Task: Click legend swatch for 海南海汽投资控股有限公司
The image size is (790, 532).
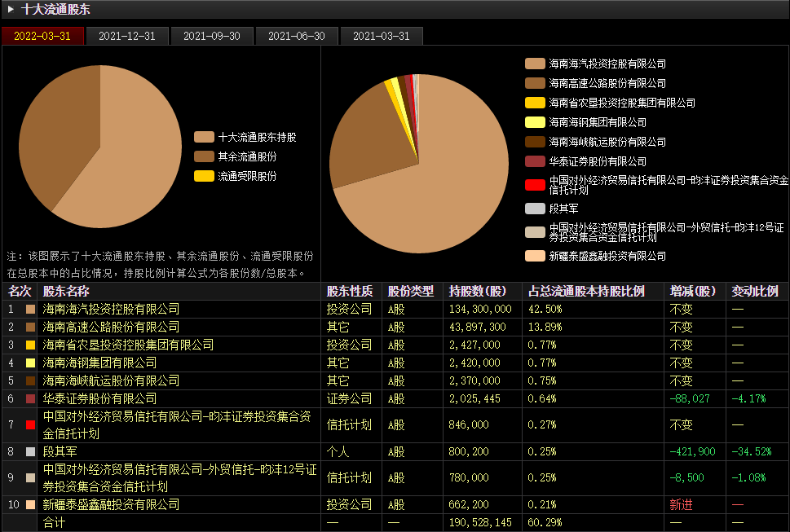Action: pyautogui.click(x=535, y=64)
